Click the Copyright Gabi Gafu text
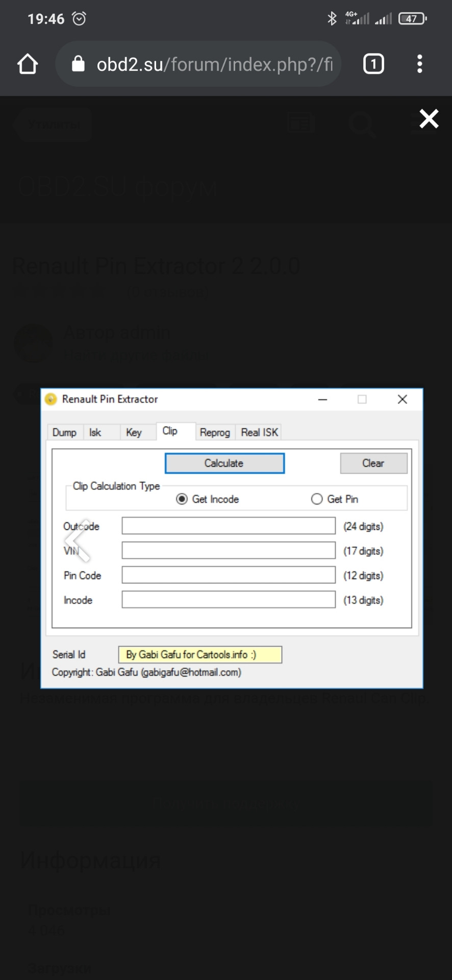The width and height of the screenshot is (452, 980). 146,672
